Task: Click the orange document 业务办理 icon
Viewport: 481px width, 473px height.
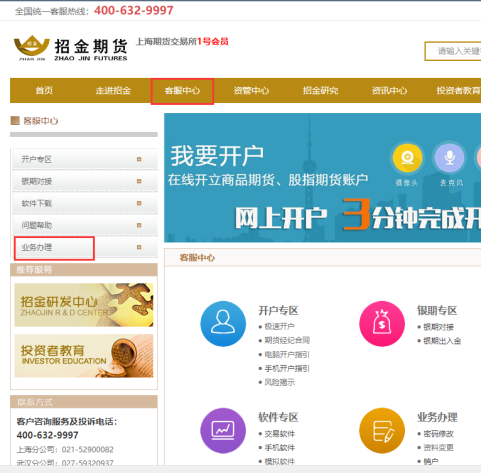Action: point(382,430)
